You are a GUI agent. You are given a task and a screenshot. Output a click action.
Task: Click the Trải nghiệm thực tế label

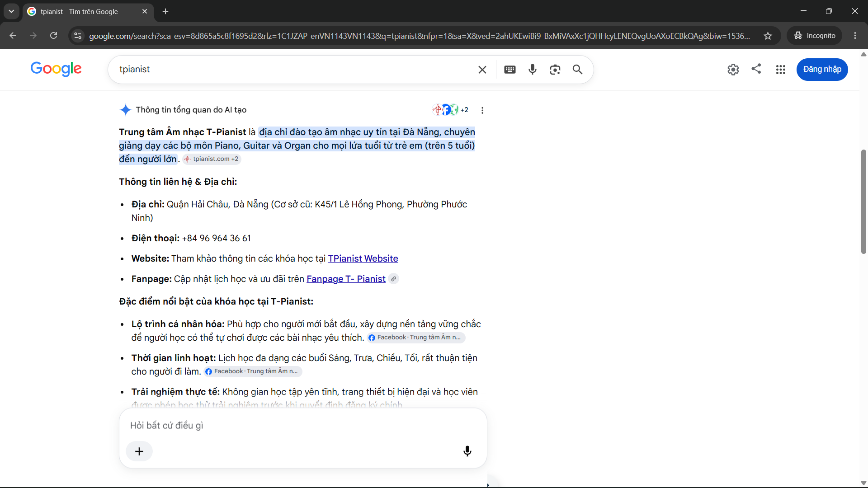175,392
